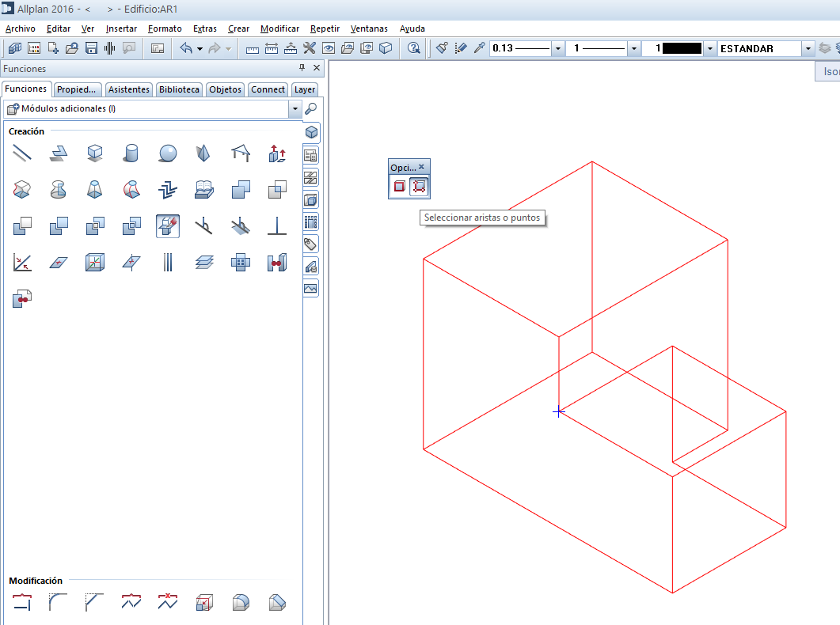Switch to the Layer tab

click(x=304, y=89)
